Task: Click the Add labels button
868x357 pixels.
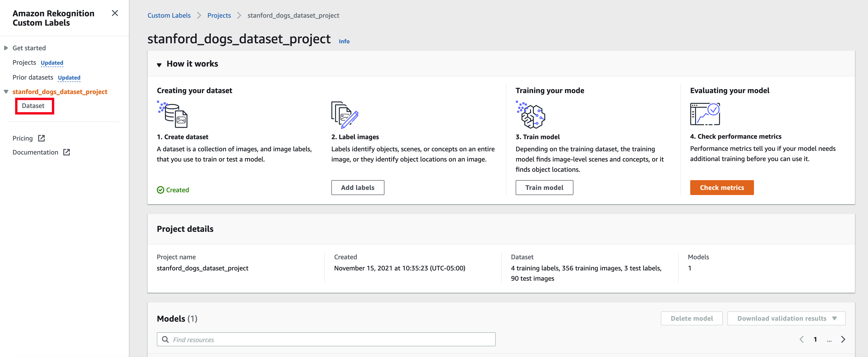Action: coord(357,187)
